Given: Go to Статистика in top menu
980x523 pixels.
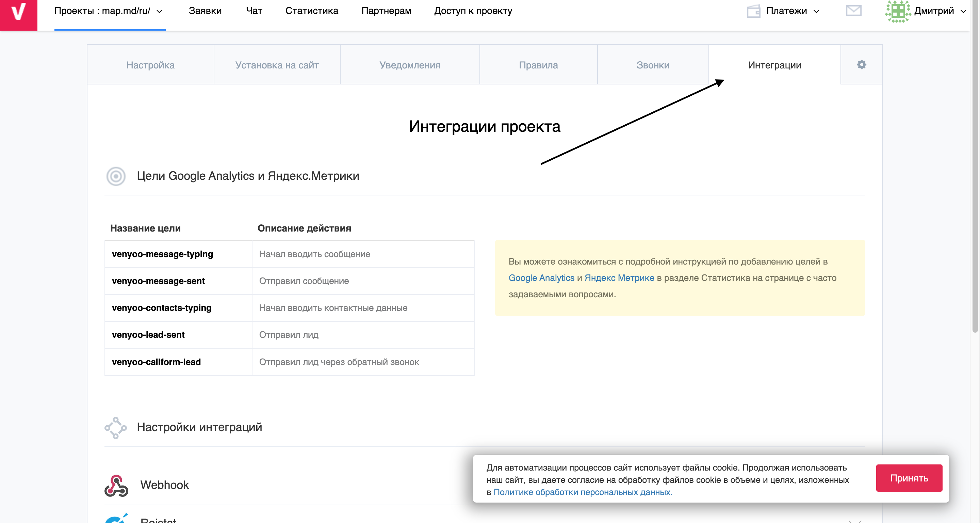Looking at the screenshot, I should point(312,11).
